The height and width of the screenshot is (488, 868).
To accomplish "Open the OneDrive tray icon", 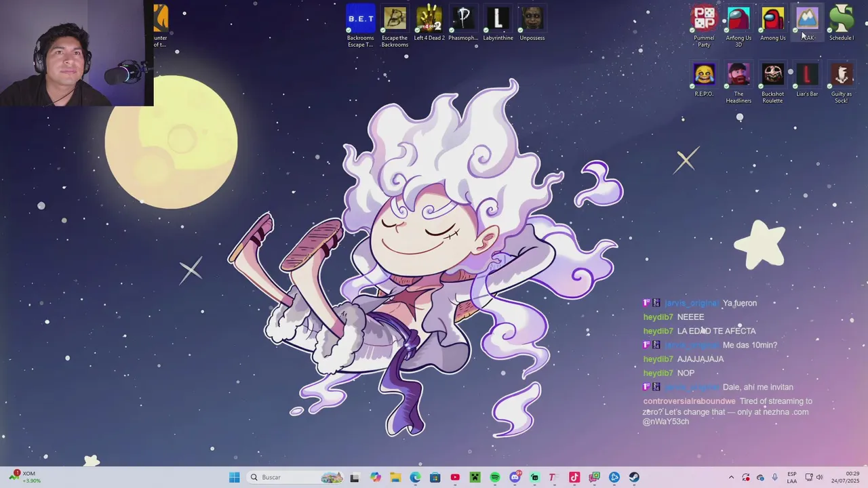I will [x=760, y=477].
